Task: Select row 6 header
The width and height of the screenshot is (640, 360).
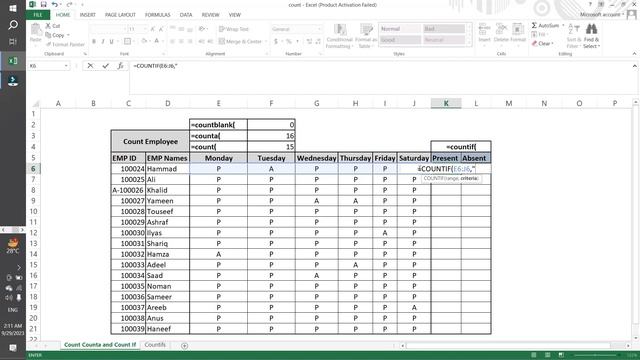Action: (33, 169)
